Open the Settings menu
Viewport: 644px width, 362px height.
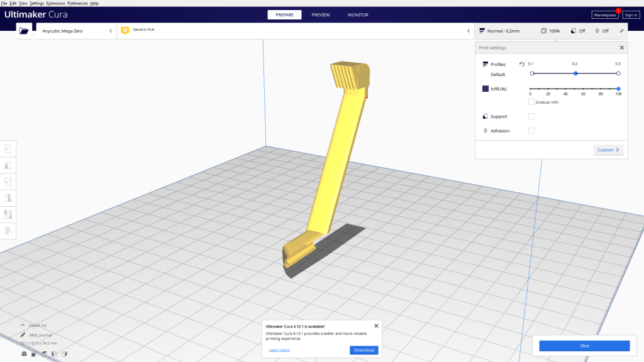(36, 3)
